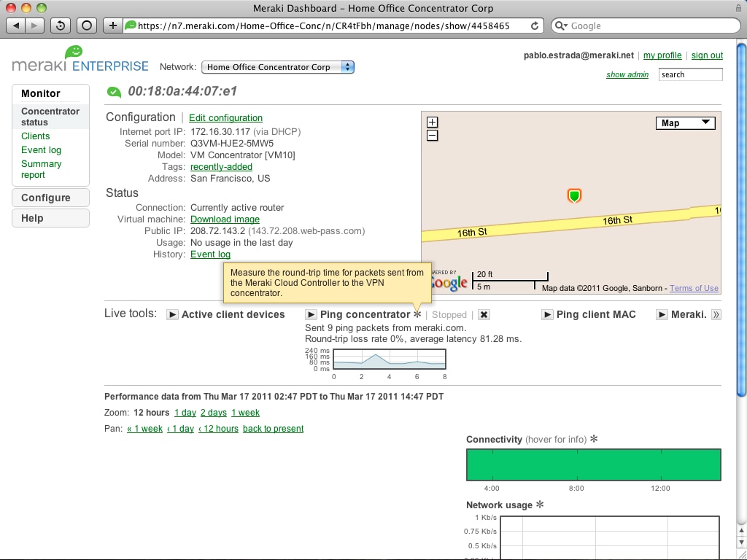Click the green device marker on the map
The image size is (747, 560).
tap(575, 195)
